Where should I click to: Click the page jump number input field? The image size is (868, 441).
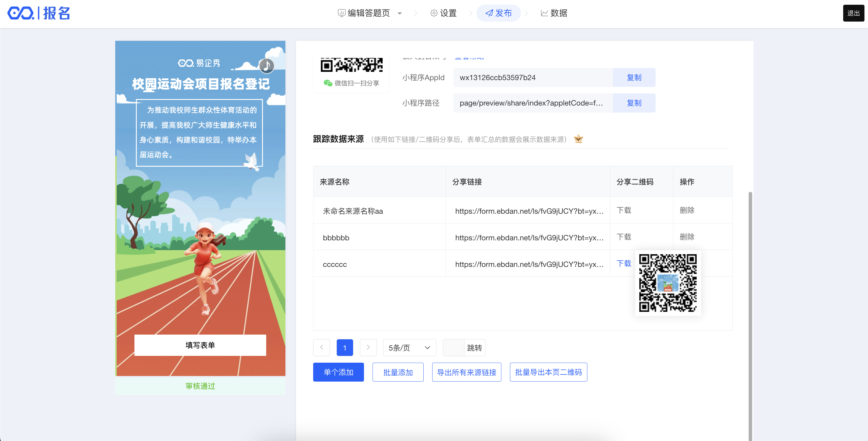click(453, 348)
